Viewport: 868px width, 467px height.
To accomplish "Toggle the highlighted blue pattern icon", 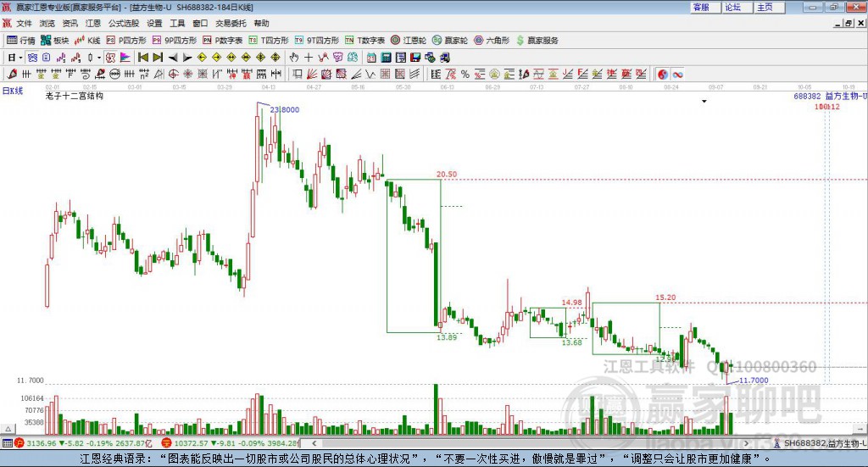I will click(x=33, y=58).
